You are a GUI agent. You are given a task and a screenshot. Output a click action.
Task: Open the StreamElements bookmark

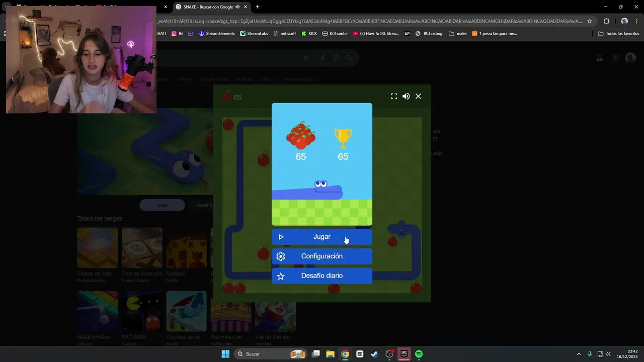tap(217, 34)
